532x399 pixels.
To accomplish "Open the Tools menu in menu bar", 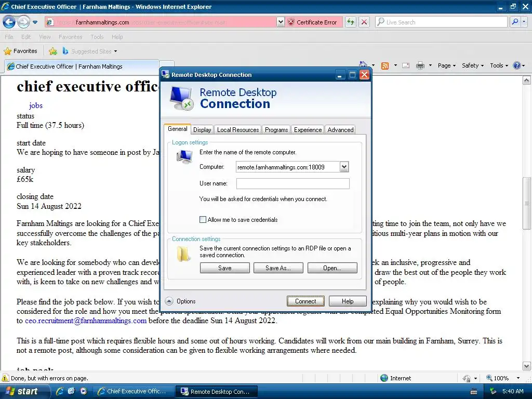I will tap(97, 37).
